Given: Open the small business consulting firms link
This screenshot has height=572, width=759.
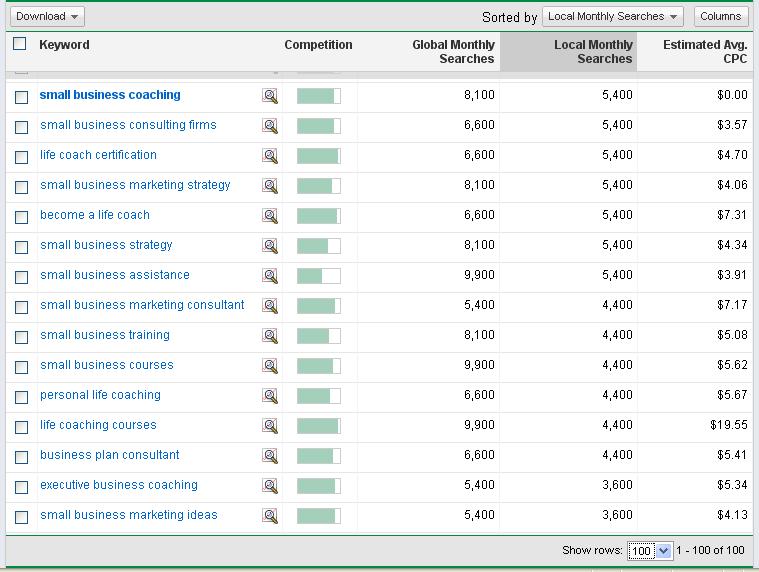Looking at the screenshot, I should point(128,125).
